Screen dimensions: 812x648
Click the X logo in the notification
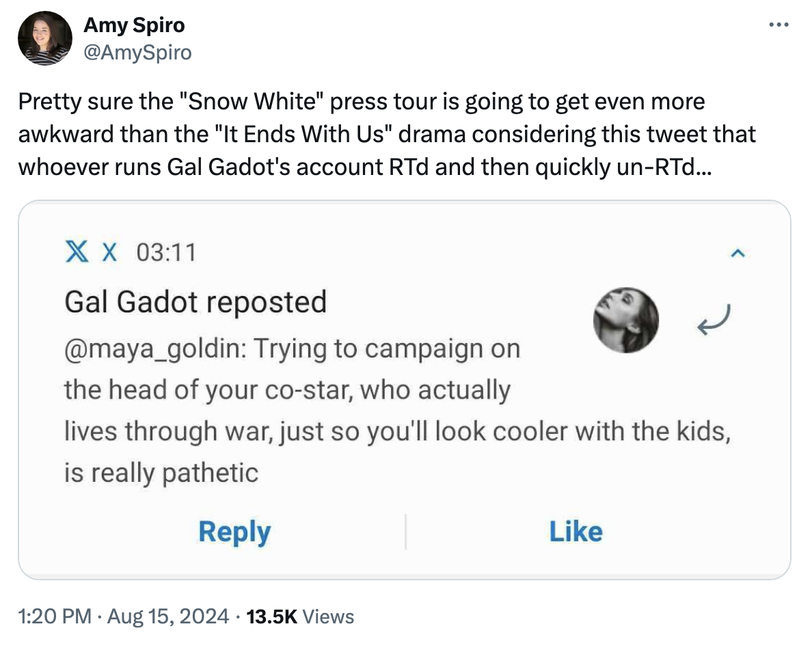pos(77,252)
